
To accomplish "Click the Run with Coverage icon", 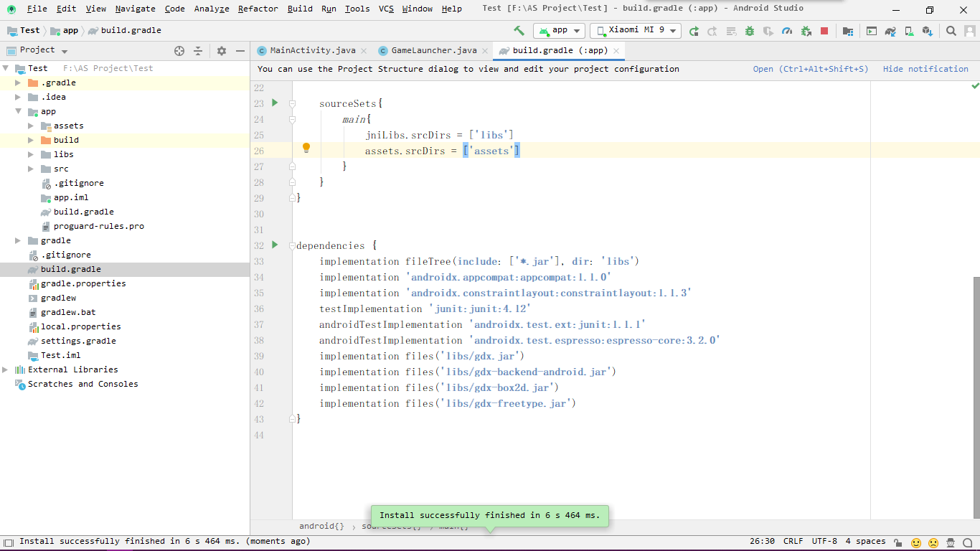I will pyautogui.click(x=768, y=31).
